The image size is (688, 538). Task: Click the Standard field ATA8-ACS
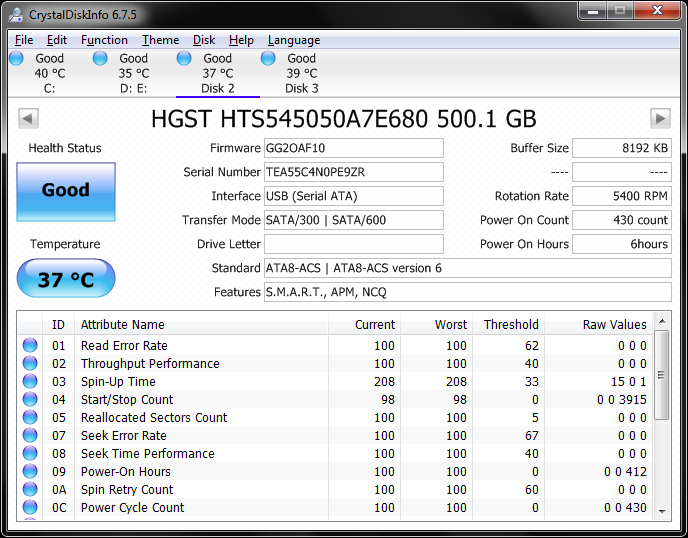pyautogui.click(x=468, y=268)
